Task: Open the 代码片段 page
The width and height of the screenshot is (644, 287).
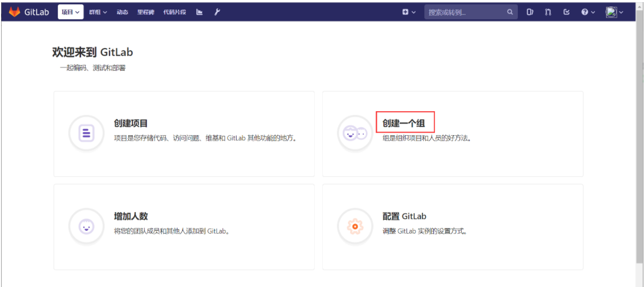Action: click(175, 12)
